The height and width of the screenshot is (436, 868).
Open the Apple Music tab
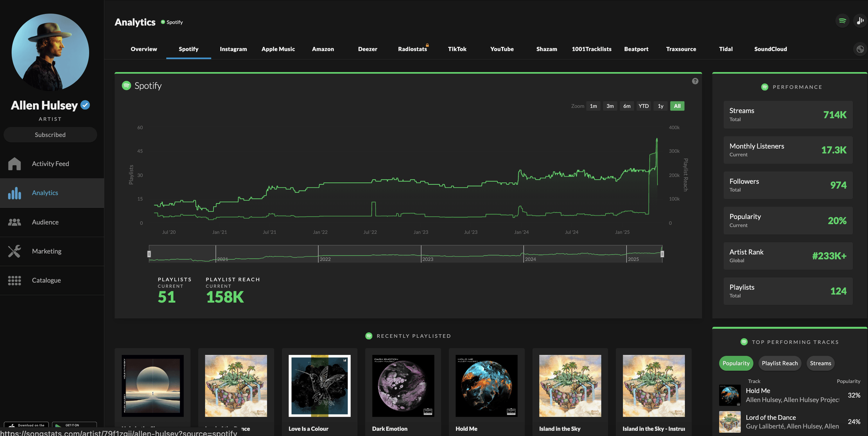[x=278, y=49]
